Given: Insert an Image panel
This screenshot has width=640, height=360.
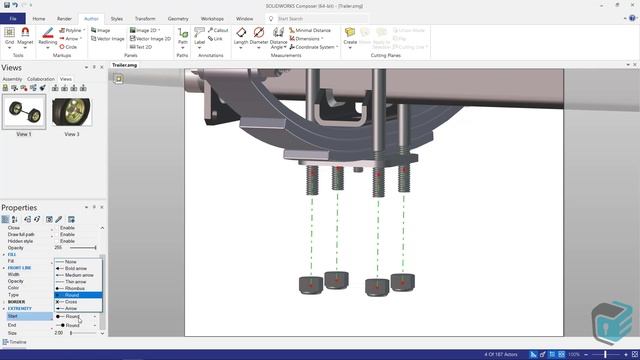Looking at the screenshot, I should pos(100,30).
